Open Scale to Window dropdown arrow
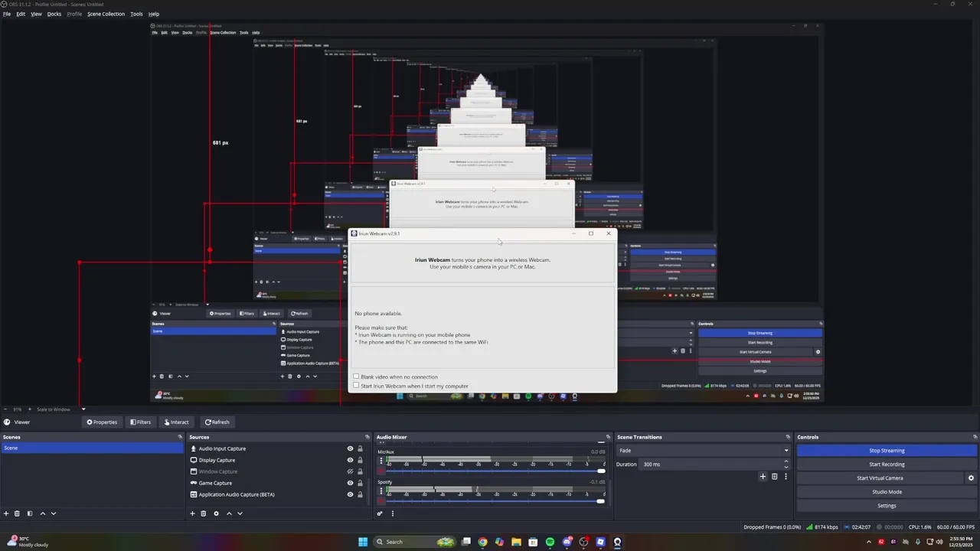 83,409
